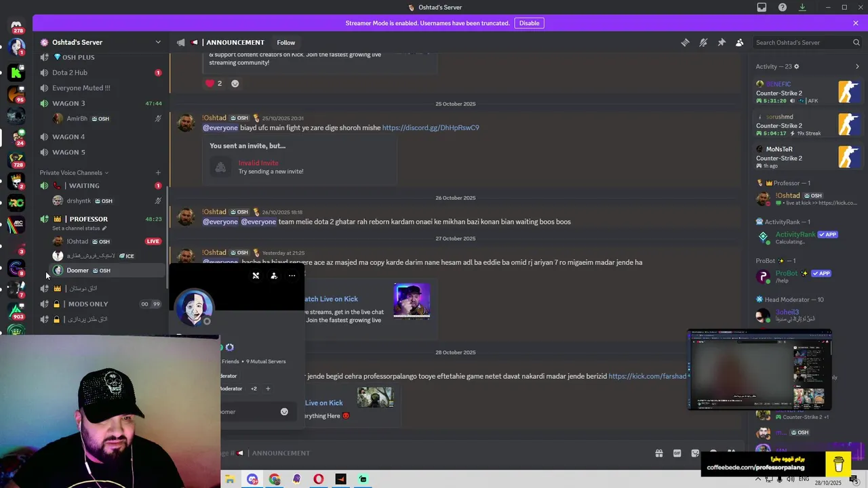The image size is (868, 488).
Task: Open the three-dots menu in profile popup
Action: [x=292, y=276]
